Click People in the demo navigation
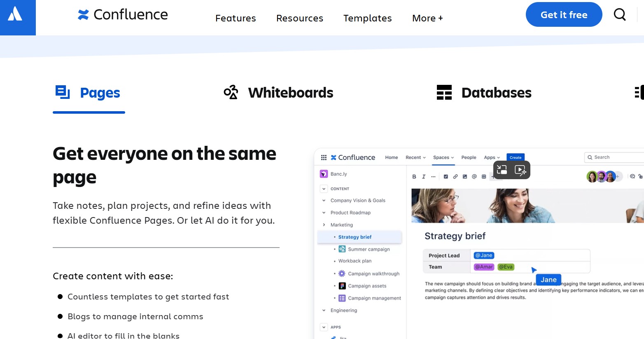Viewport: 644px width, 339px height. [469, 157]
